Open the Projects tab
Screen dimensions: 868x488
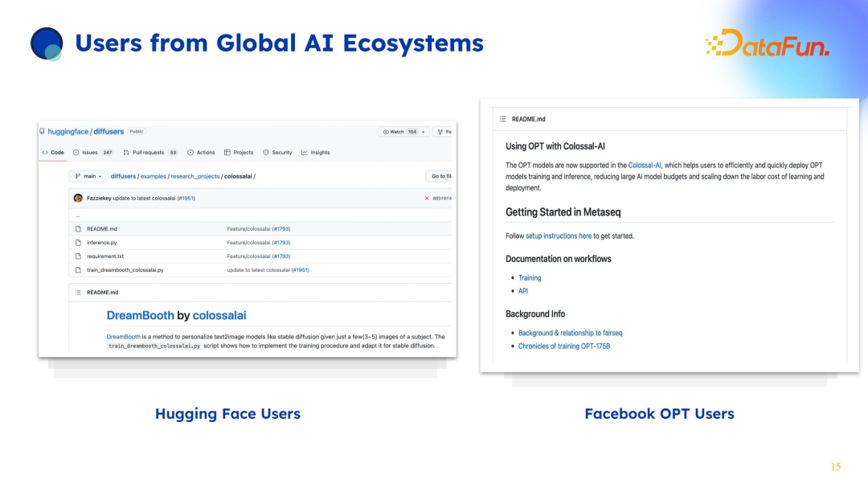point(239,152)
